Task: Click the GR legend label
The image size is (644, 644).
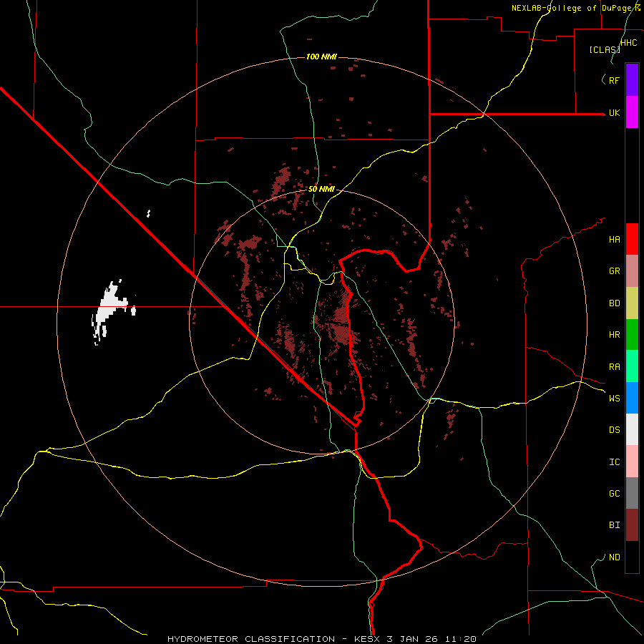Action: click(615, 271)
